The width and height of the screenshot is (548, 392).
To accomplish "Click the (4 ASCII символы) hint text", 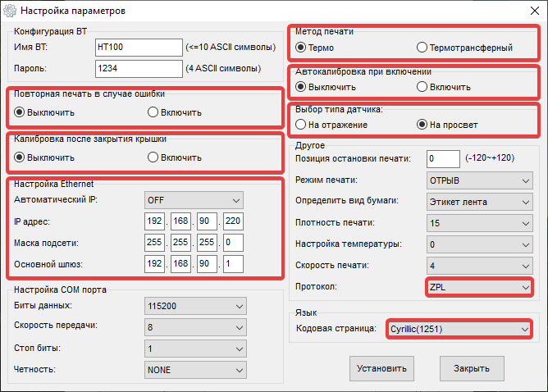I will (223, 68).
